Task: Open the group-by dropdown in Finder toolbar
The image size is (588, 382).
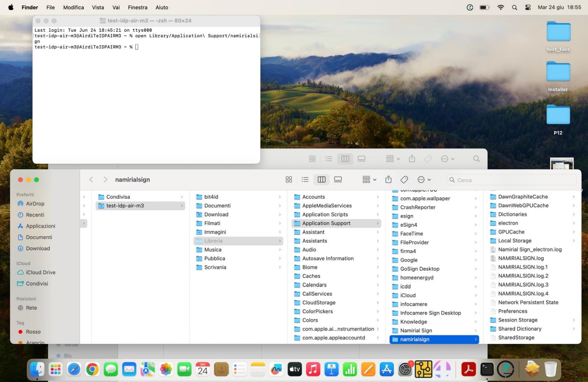Action: (369, 179)
